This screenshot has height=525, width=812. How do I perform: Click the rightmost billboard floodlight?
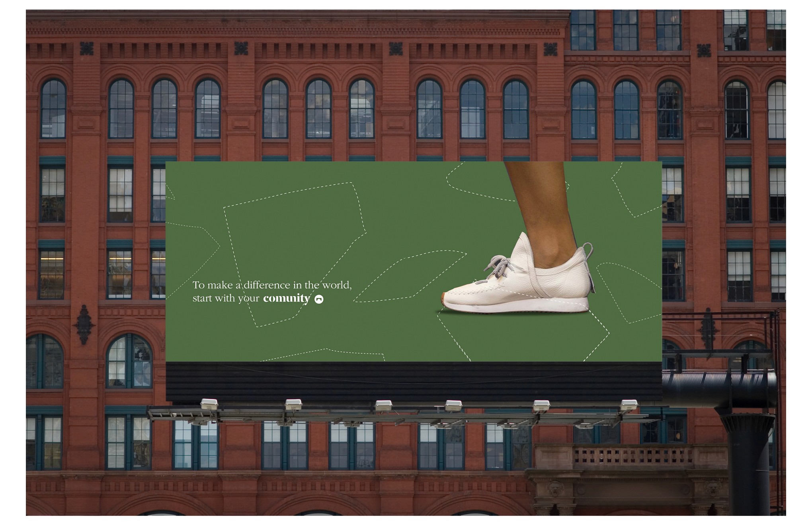[x=629, y=405]
